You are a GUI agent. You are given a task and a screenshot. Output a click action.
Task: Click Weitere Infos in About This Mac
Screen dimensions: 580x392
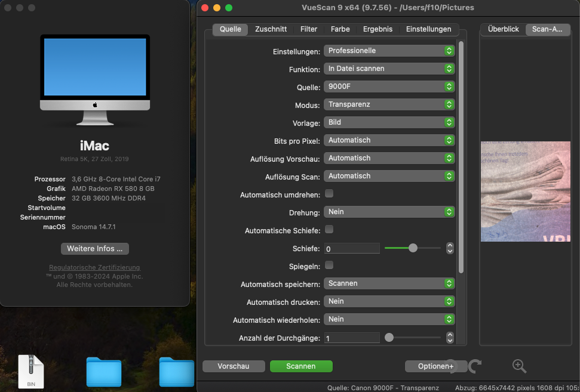click(95, 249)
